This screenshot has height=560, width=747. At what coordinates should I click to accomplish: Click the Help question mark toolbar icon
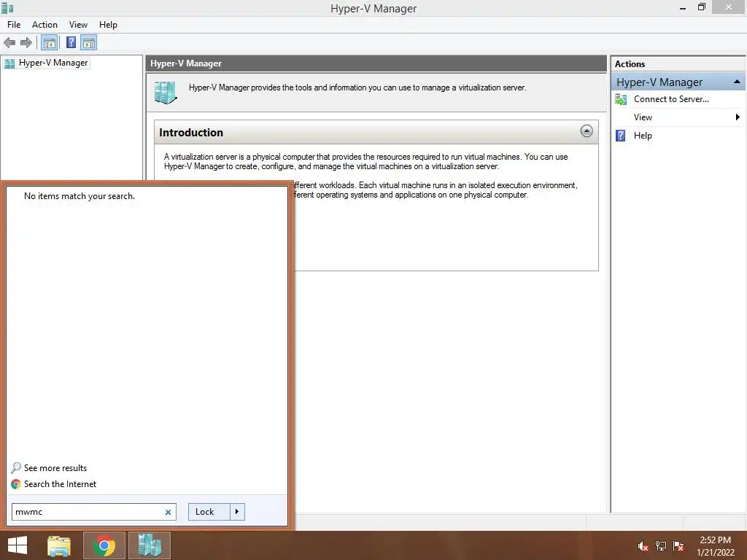[x=71, y=43]
